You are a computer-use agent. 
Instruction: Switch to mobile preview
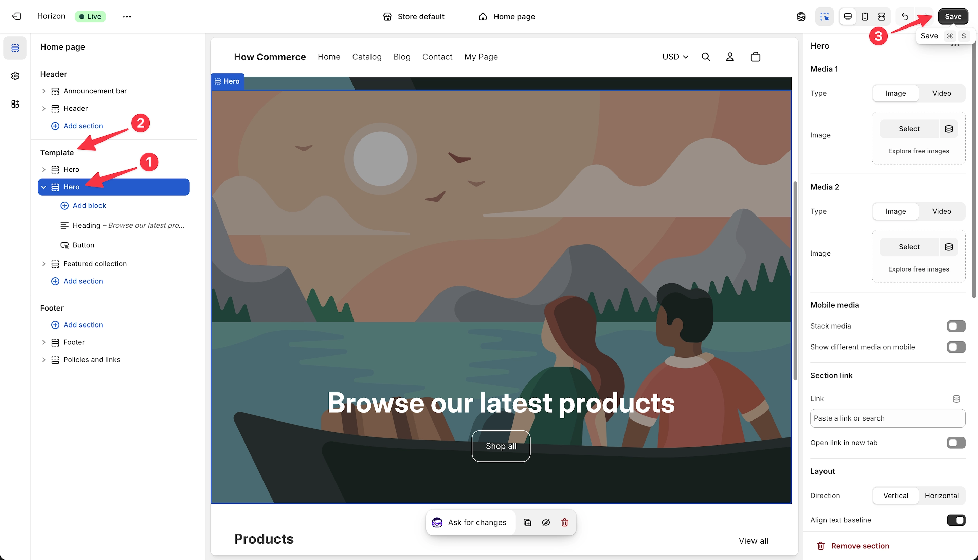pyautogui.click(x=865, y=17)
